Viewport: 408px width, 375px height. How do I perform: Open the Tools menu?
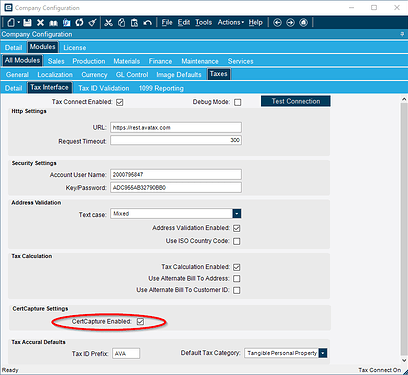point(203,23)
